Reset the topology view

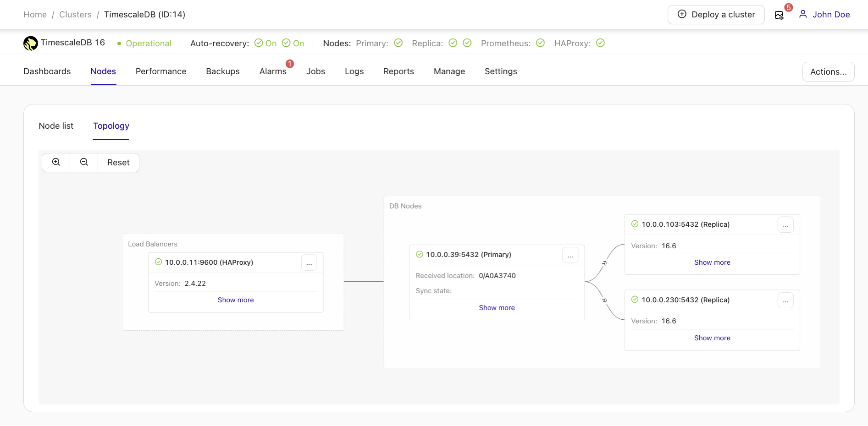(118, 162)
